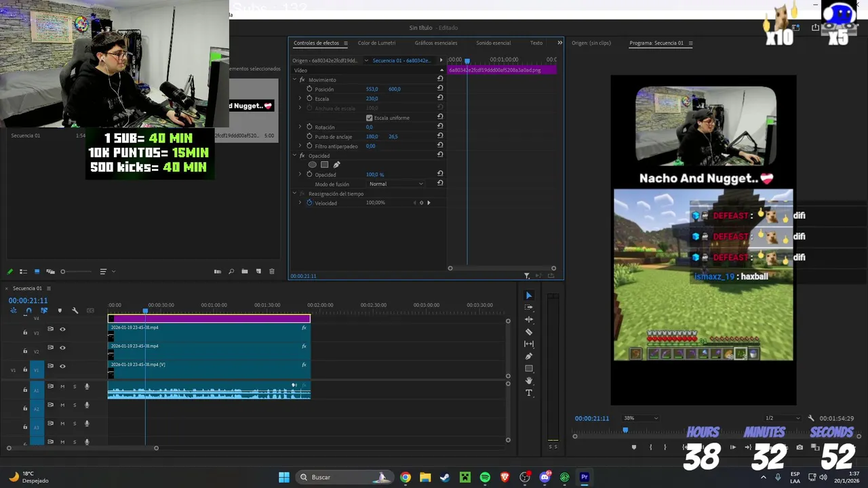Switch to Sonido esencial tab
The image size is (868, 488).
[493, 43]
